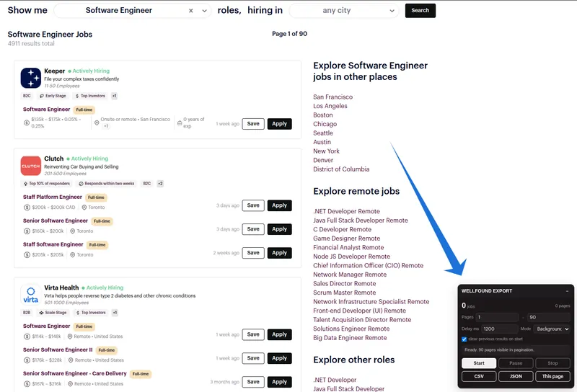Click the black Search button
Viewport: 577px width, 392px height.
click(420, 11)
